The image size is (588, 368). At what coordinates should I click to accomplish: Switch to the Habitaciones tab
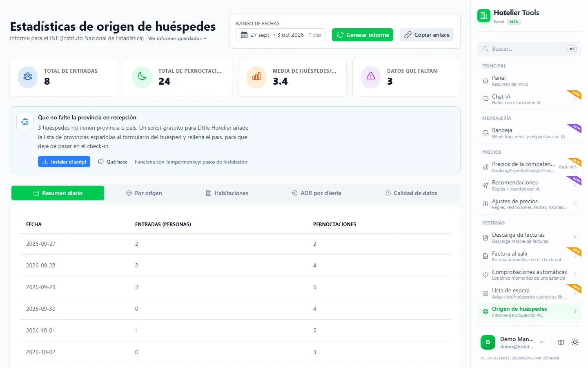227,193
